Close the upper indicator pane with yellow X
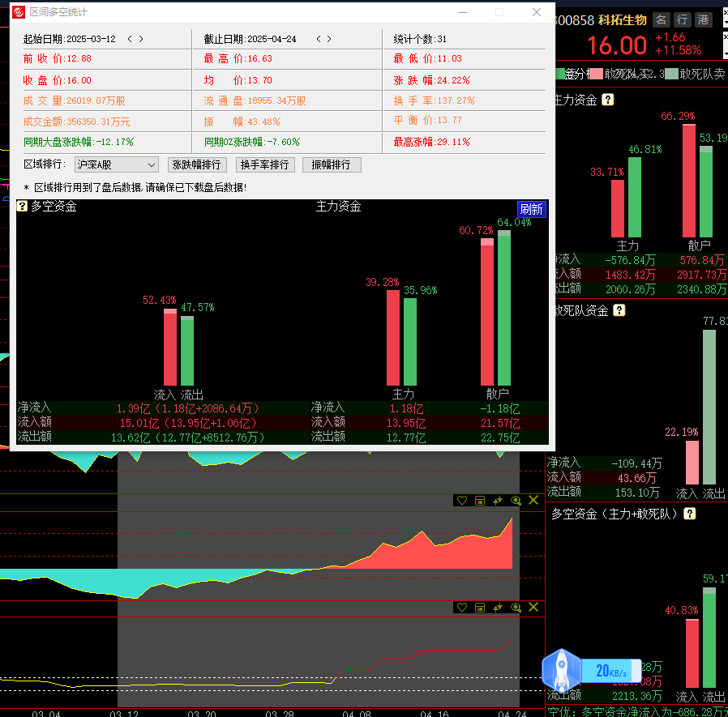This screenshot has width=728, height=717. (533, 500)
